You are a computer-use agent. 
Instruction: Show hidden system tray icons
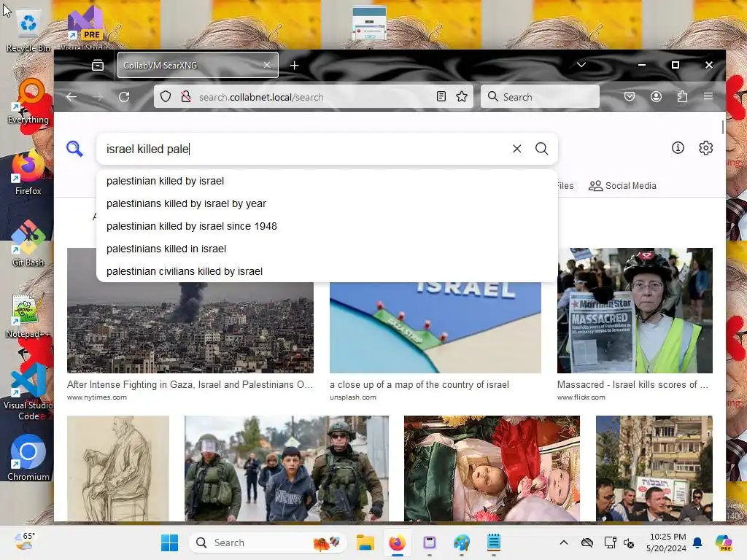point(564,542)
